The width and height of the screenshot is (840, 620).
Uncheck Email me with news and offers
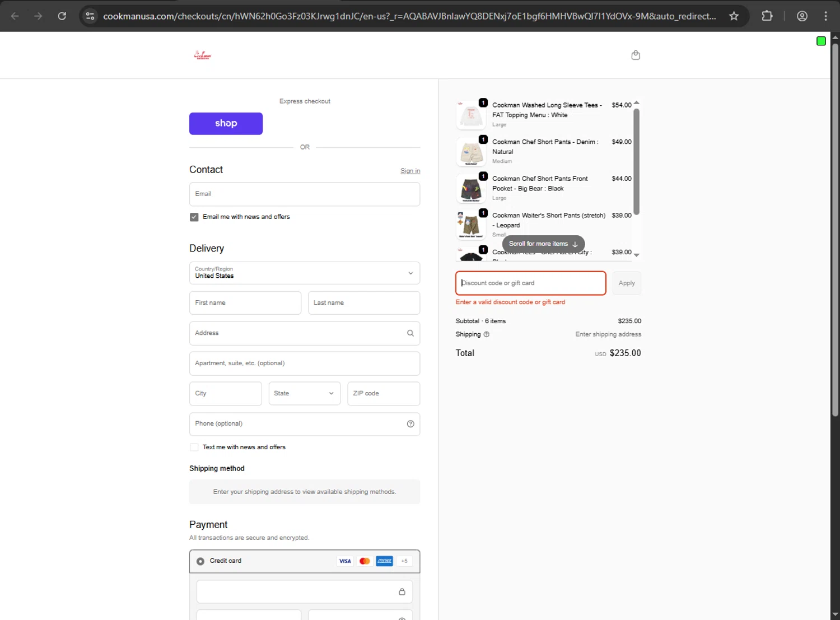click(x=194, y=217)
